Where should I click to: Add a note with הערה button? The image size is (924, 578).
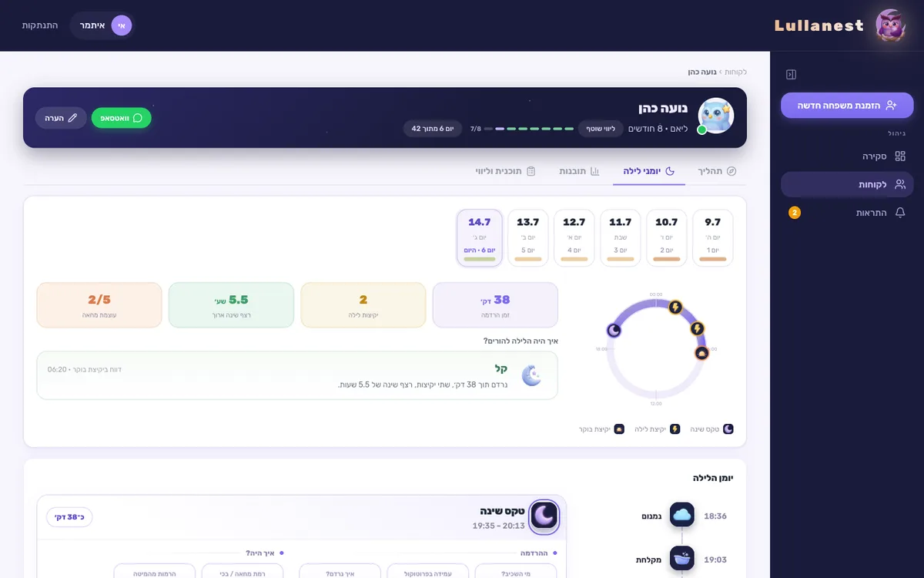point(61,118)
